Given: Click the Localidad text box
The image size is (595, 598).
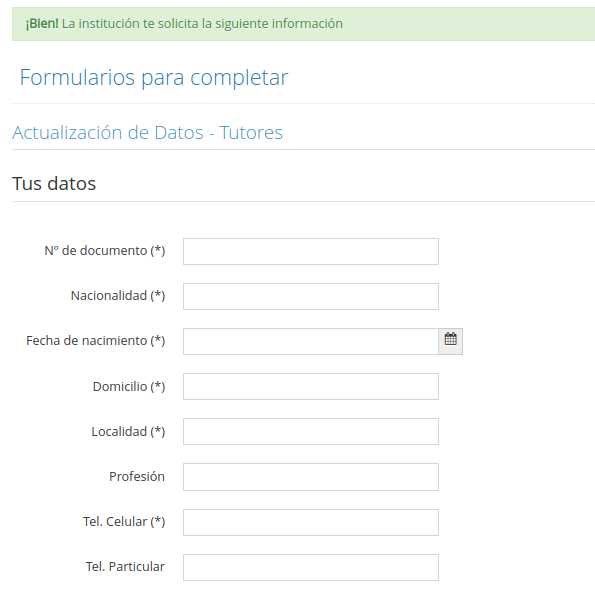Looking at the screenshot, I should pos(311,431).
